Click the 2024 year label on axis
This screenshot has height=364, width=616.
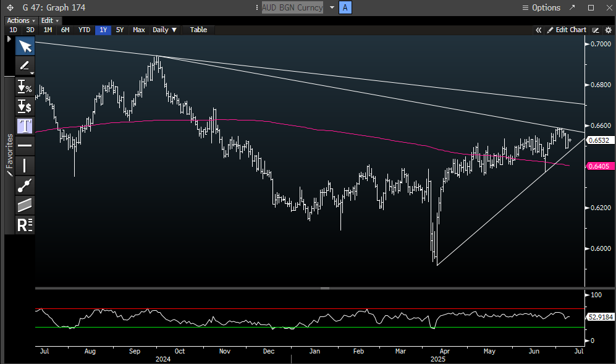163,359
